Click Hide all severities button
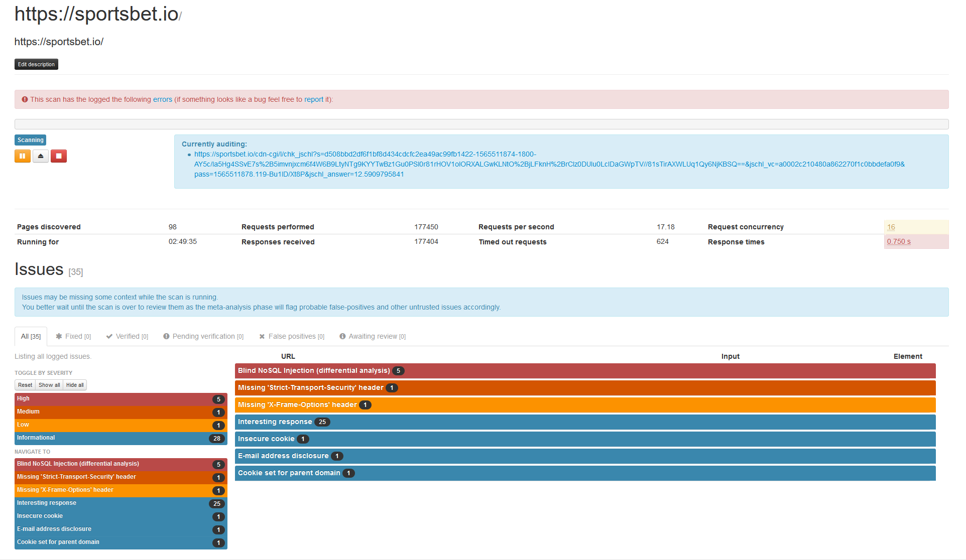 coord(75,385)
